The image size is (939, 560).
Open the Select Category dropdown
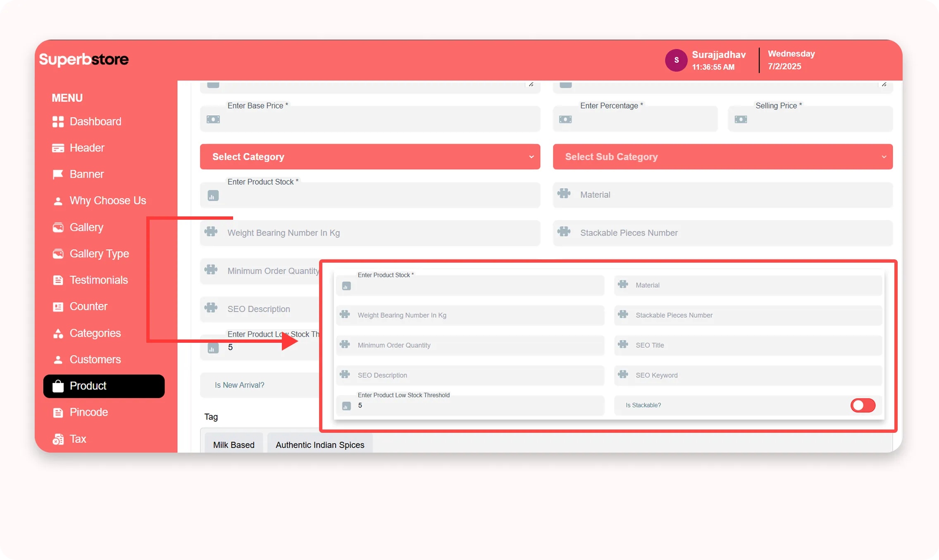coord(370,157)
